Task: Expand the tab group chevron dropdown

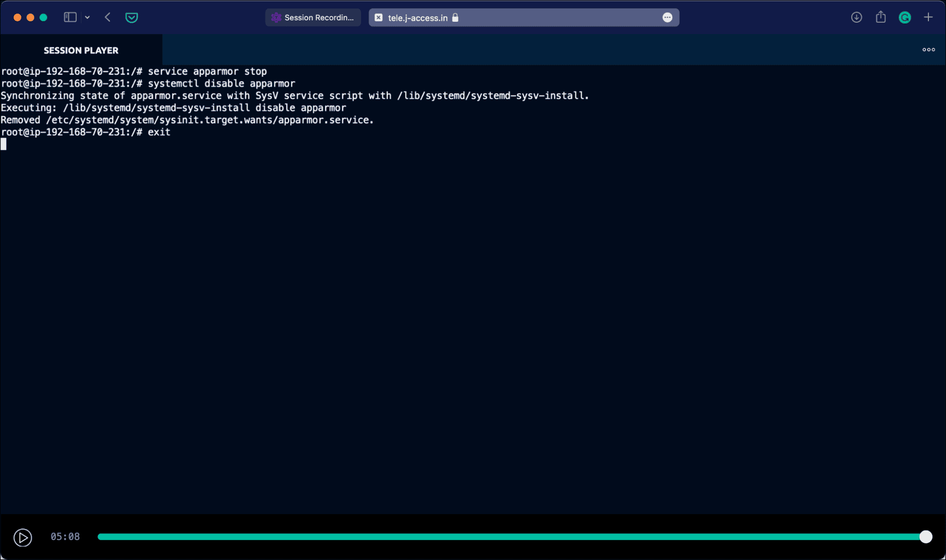Action: [x=88, y=17]
